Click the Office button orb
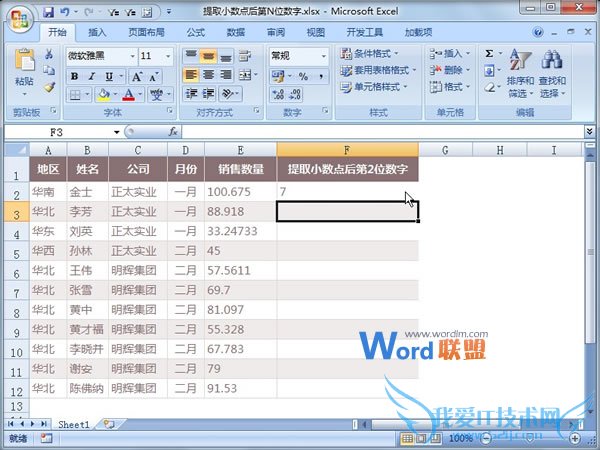The width and height of the screenshot is (600, 450). pos(20,18)
